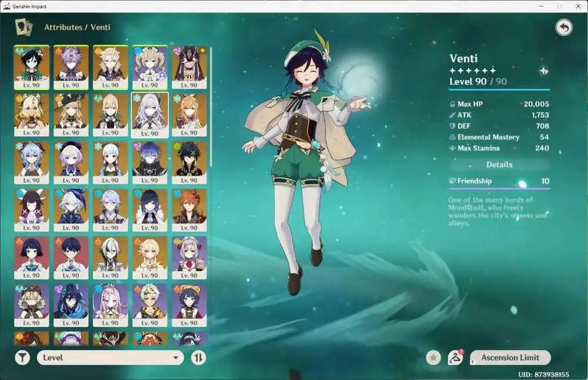The height and width of the screenshot is (380, 588).
Task: Choose the pink-haired character portrait
Action: click(x=111, y=305)
